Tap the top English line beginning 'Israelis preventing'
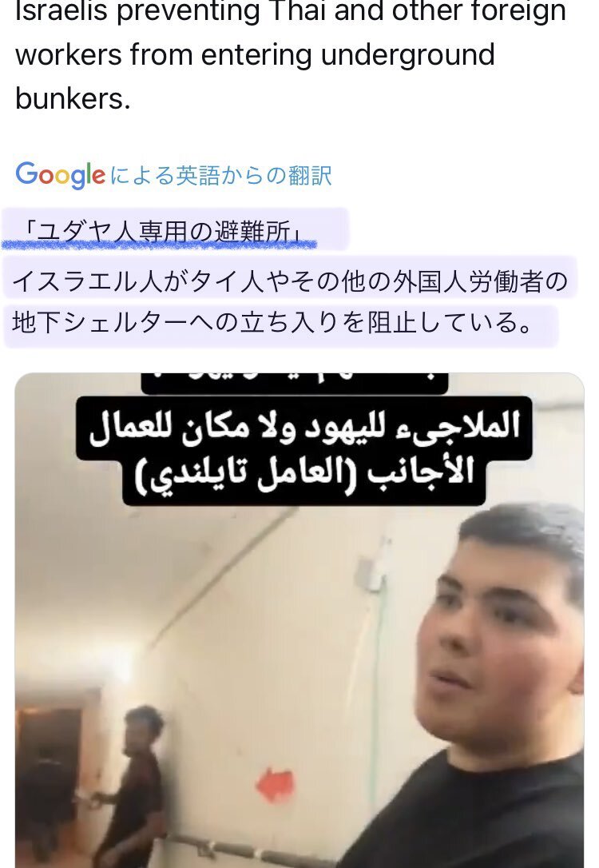599x868 pixels. coord(291,12)
